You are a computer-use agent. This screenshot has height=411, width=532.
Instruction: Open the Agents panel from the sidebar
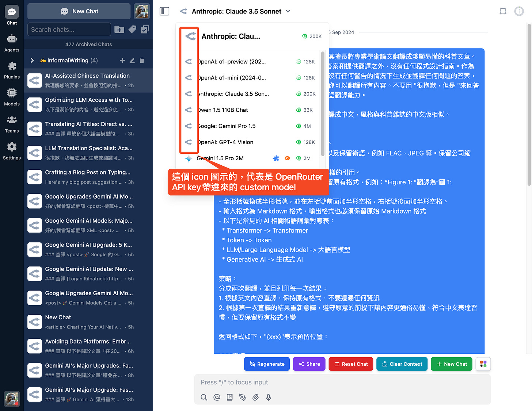tap(12, 43)
